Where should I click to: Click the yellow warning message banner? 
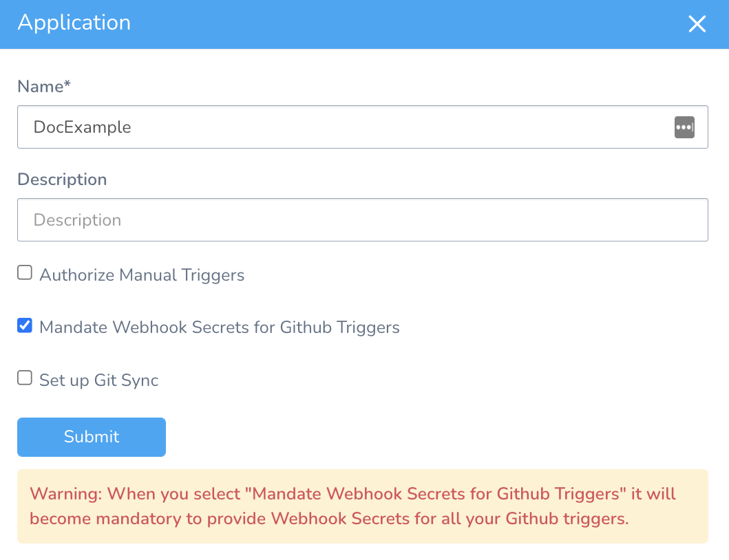click(x=363, y=506)
